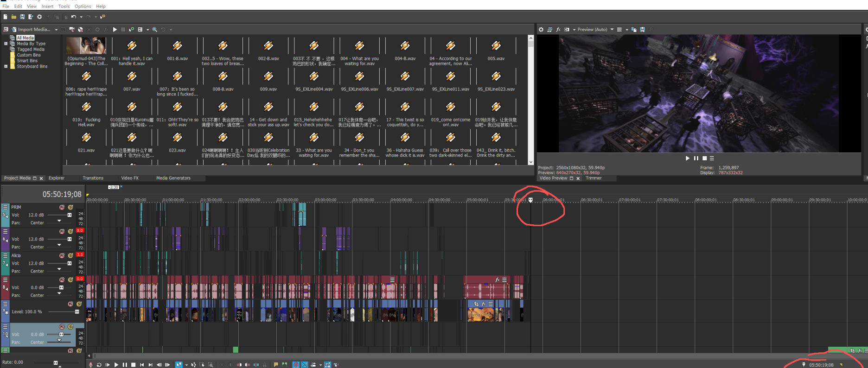Viewport: 868px width, 368px height.
Task: Open the Import Media dropdown arrow
Action: [56, 30]
